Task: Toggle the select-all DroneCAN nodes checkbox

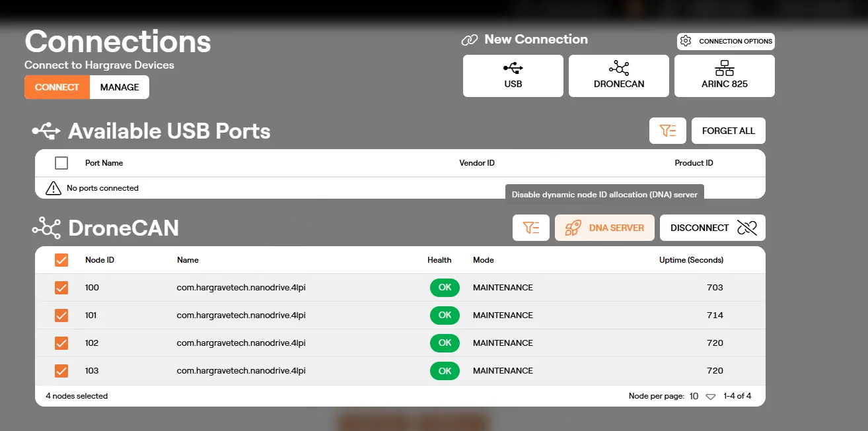Action: (61, 260)
